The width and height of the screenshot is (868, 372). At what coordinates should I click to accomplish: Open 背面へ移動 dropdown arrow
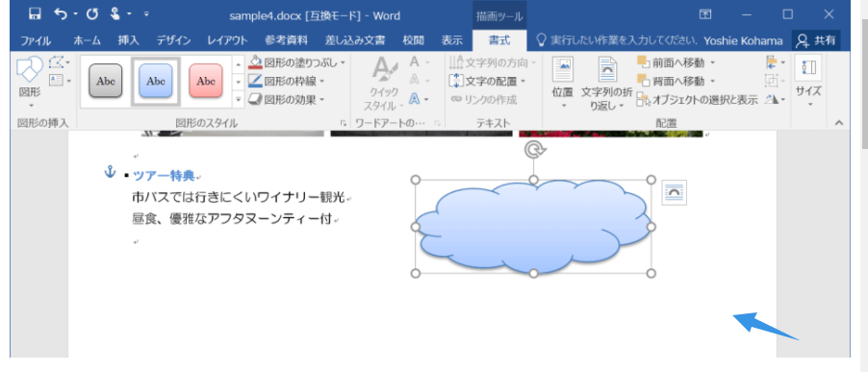pos(712,82)
